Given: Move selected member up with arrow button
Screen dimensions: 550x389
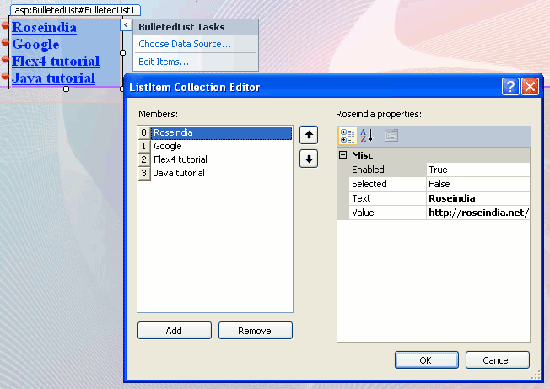Looking at the screenshot, I should [x=308, y=135].
